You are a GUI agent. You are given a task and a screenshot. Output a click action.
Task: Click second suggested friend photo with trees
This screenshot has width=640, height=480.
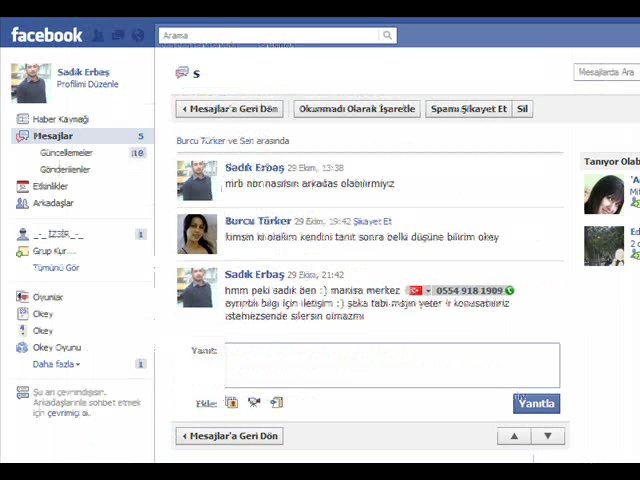(x=604, y=246)
